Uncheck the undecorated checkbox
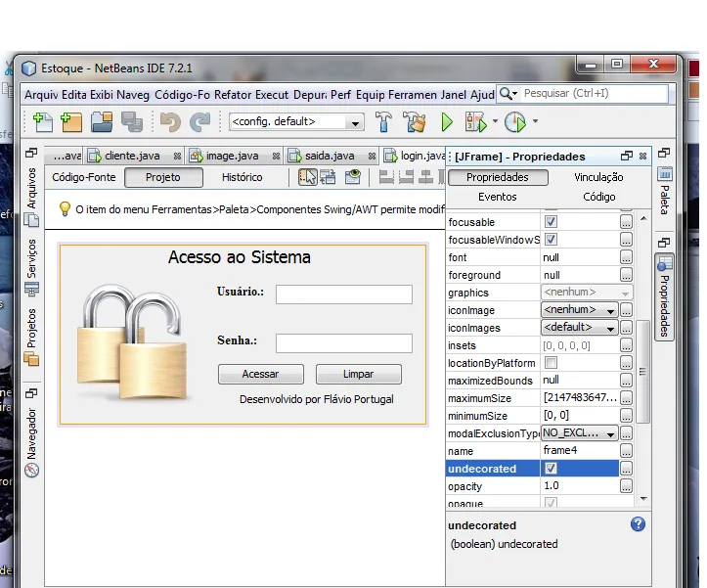The width and height of the screenshot is (707, 588). coord(551,468)
